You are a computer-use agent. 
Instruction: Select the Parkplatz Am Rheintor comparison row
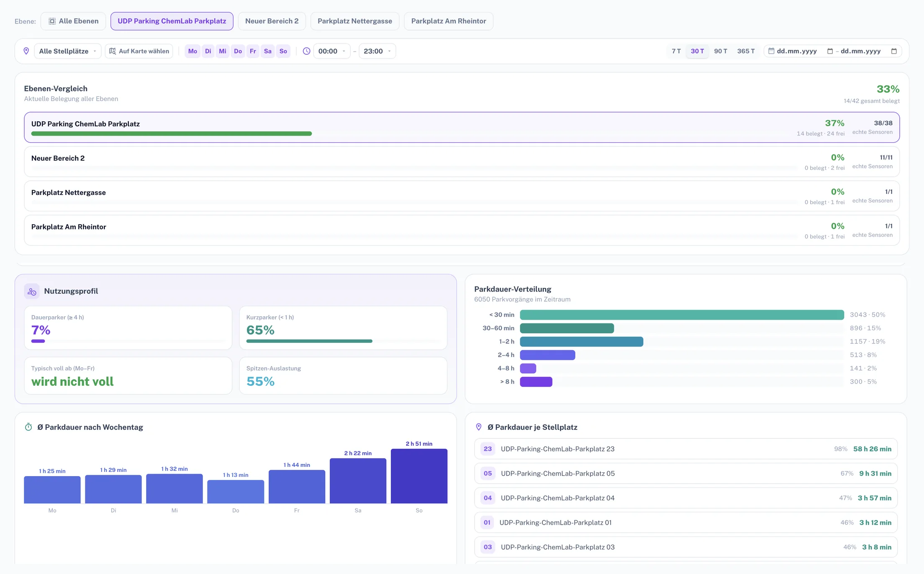[462, 231]
